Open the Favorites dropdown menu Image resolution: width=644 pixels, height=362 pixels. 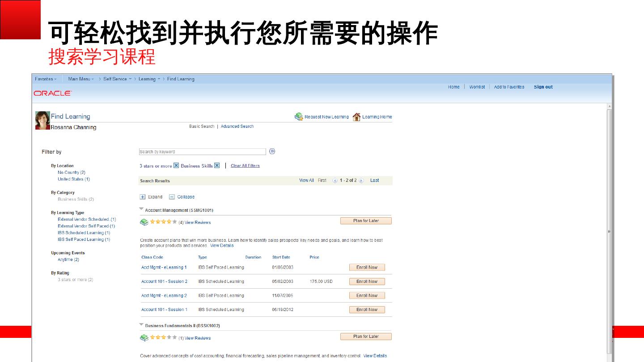pyautogui.click(x=46, y=79)
